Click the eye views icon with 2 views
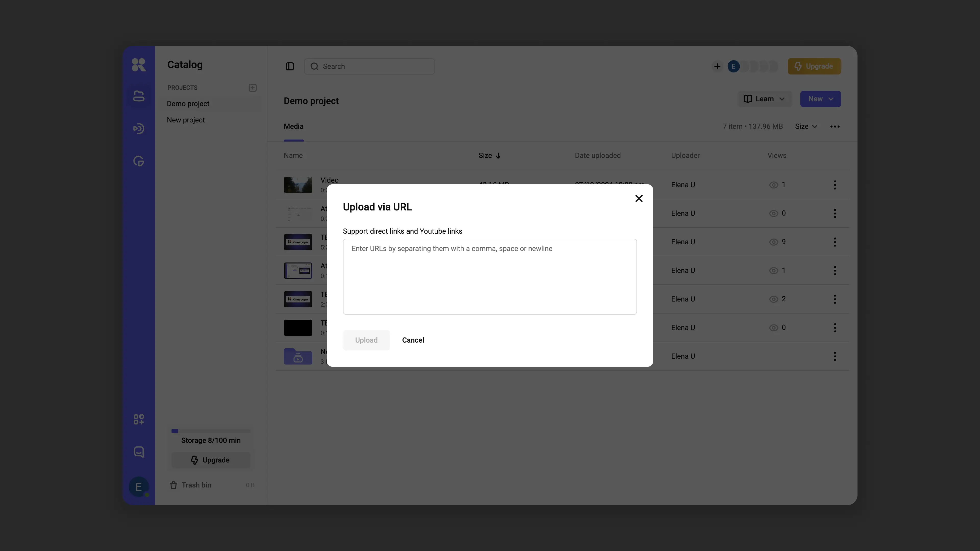This screenshot has height=551, width=980. click(x=774, y=299)
